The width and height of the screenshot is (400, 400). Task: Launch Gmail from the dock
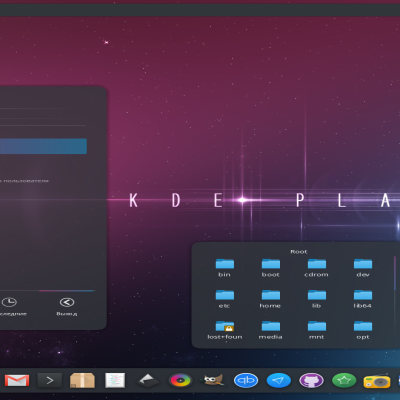click(x=17, y=380)
